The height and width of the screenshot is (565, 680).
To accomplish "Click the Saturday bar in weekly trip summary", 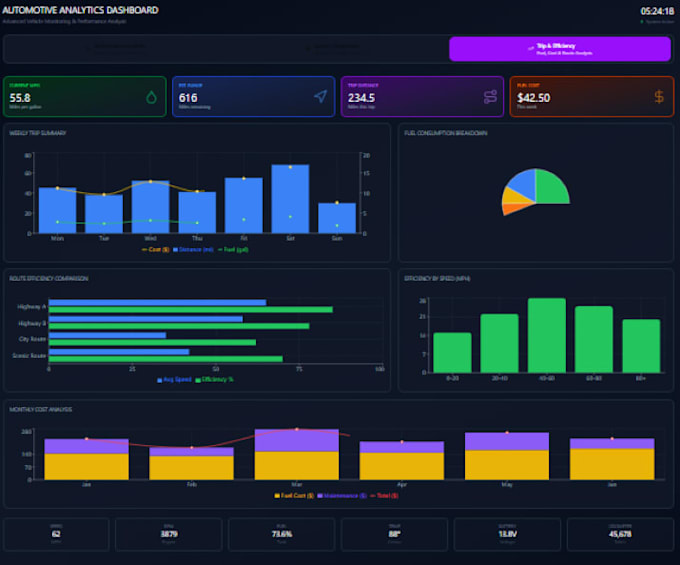I will click(290, 199).
